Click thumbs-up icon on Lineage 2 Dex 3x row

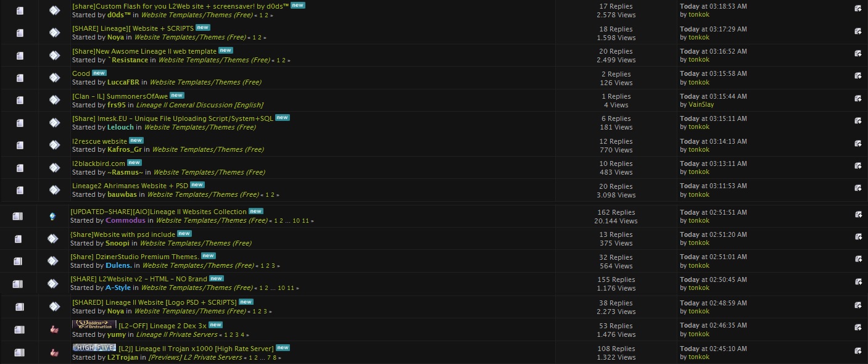[x=54, y=330]
